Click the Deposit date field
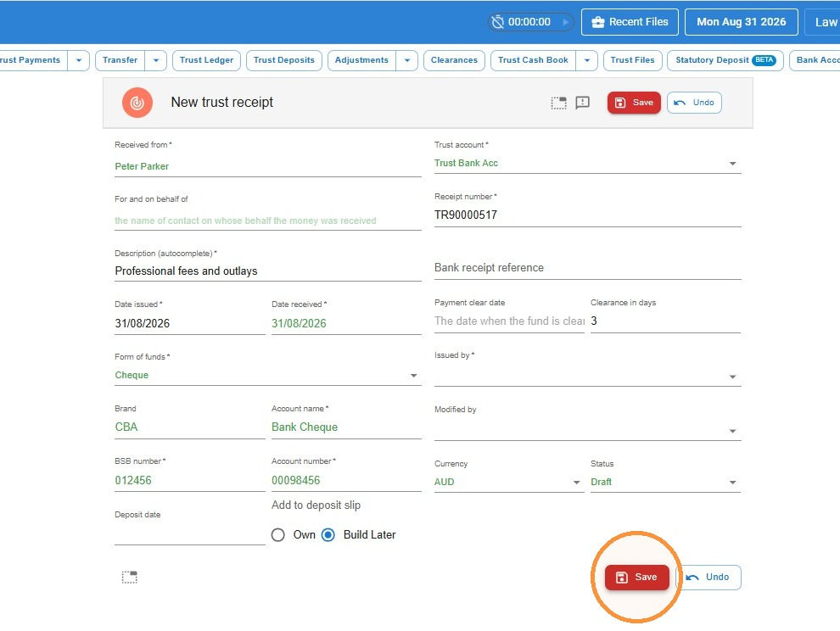The width and height of the screenshot is (840, 631). click(x=190, y=534)
